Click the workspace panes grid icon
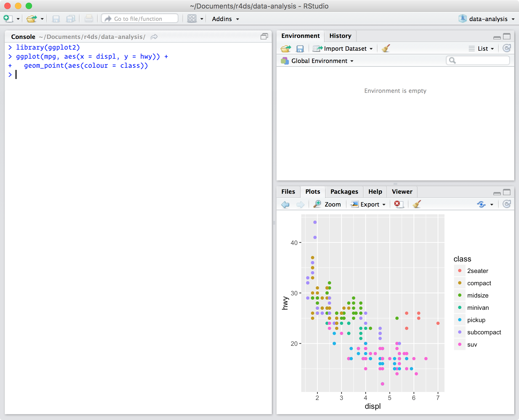 pos(192,19)
